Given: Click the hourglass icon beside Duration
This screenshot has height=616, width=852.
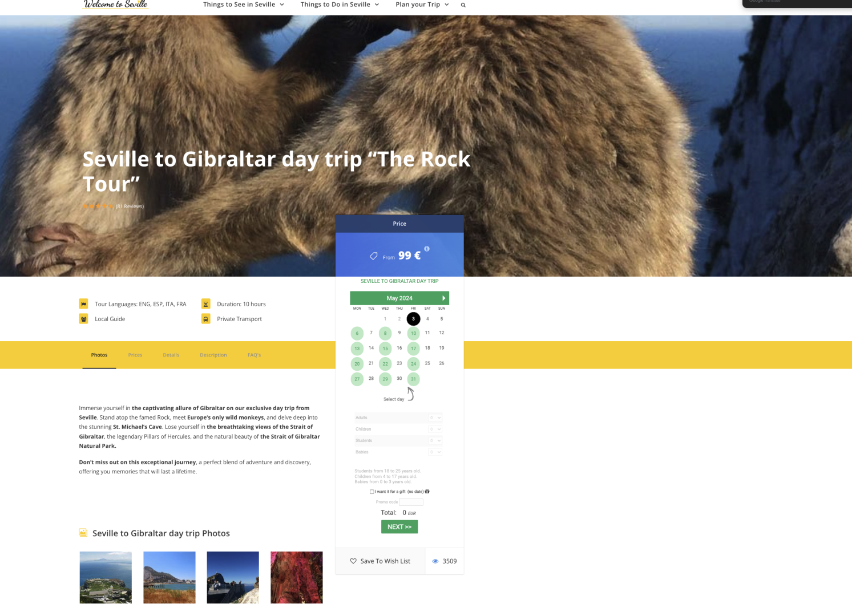Looking at the screenshot, I should point(205,304).
